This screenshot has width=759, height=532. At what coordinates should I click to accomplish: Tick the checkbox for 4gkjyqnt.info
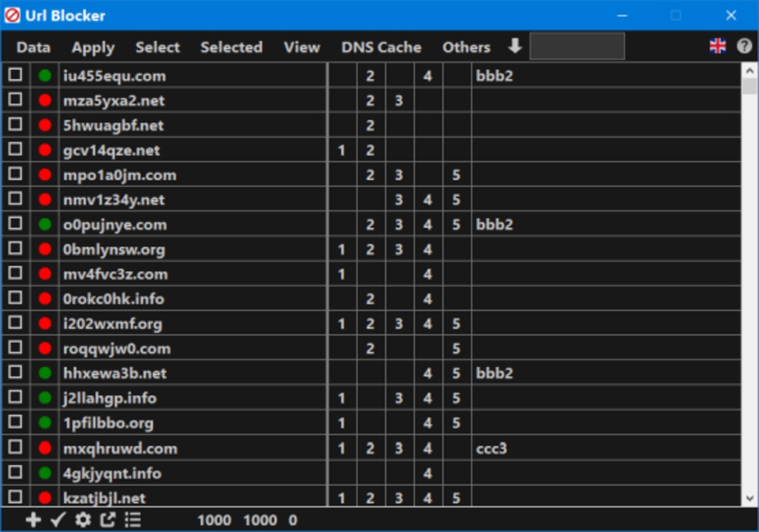pos(15,471)
